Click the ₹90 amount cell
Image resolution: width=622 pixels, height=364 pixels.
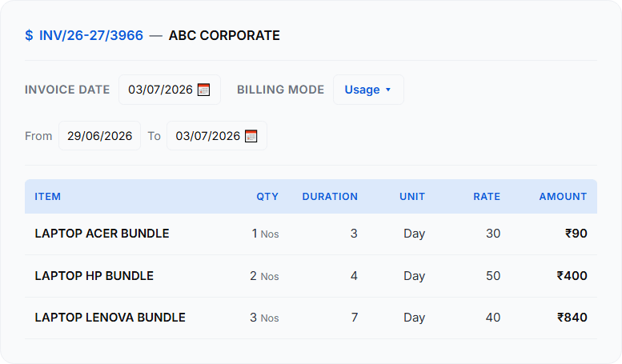pos(576,234)
